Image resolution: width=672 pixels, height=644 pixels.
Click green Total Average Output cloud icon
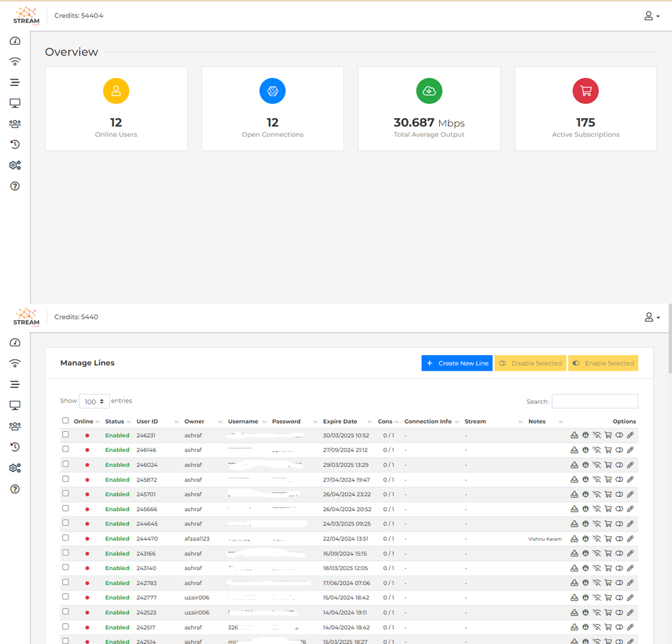coord(429,91)
